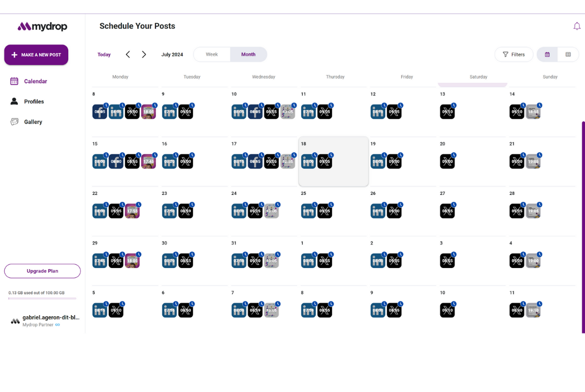Image resolution: width=585 pixels, height=392 pixels.
Task: Select the Calendar icon in the sidebar
Action: [x=14, y=81]
